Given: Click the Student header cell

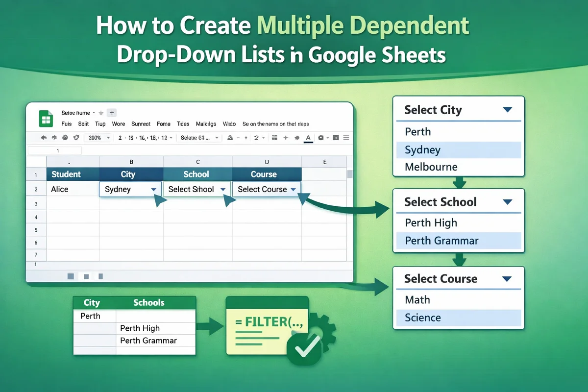Looking at the screenshot, I should (73, 174).
